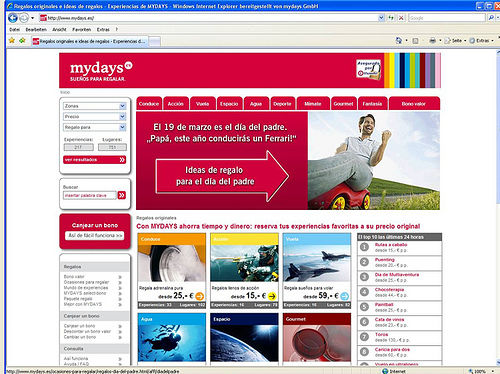
Task: Click the Asegurado trust badge
Action: (x=368, y=70)
